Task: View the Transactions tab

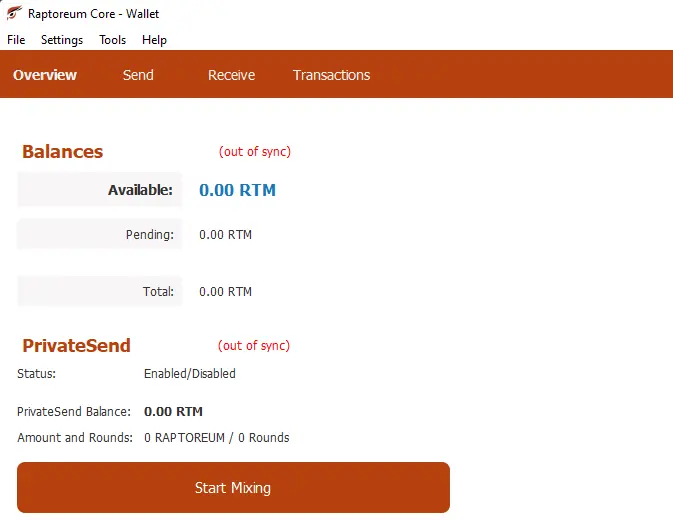Action: tap(331, 75)
